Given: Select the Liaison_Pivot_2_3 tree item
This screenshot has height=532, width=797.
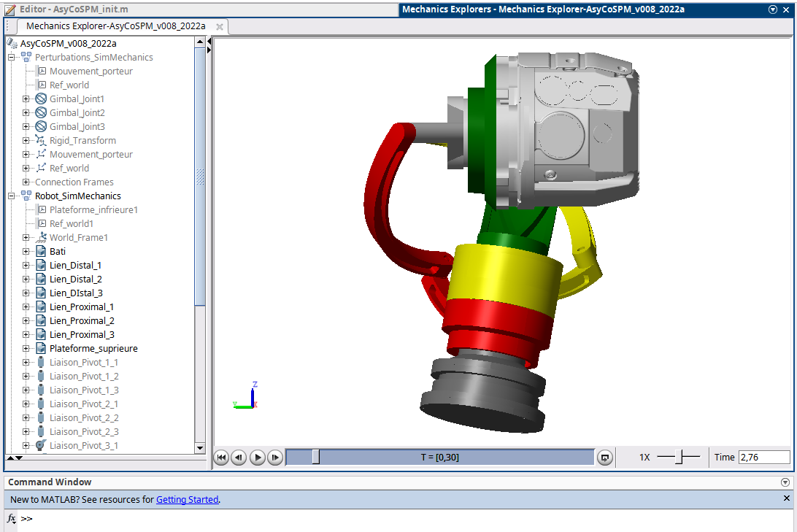Looking at the screenshot, I should tap(84, 431).
